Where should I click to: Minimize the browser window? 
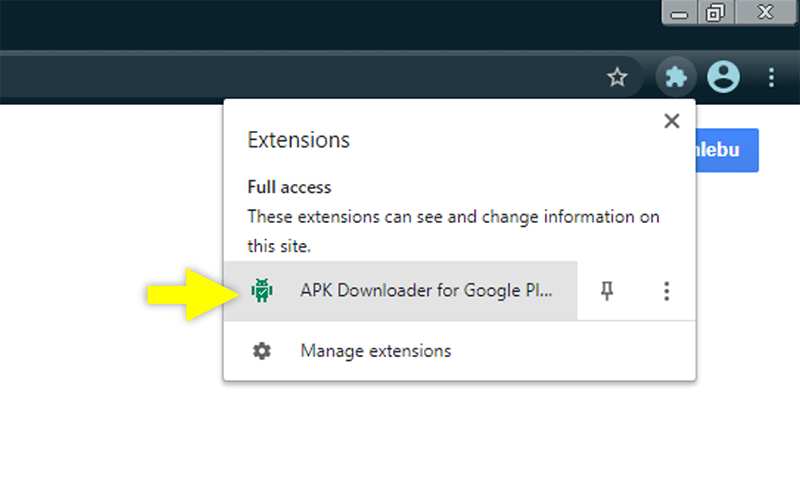coord(679,13)
